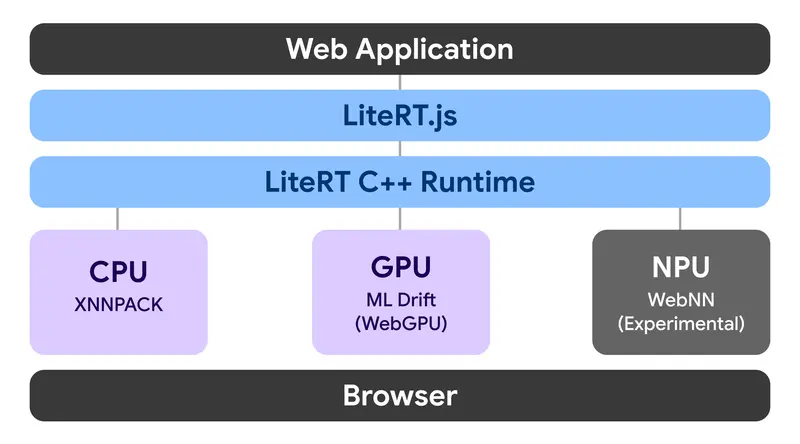Click the GPU ML Drift box
This screenshot has width=800, height=444.
(401, 292)
